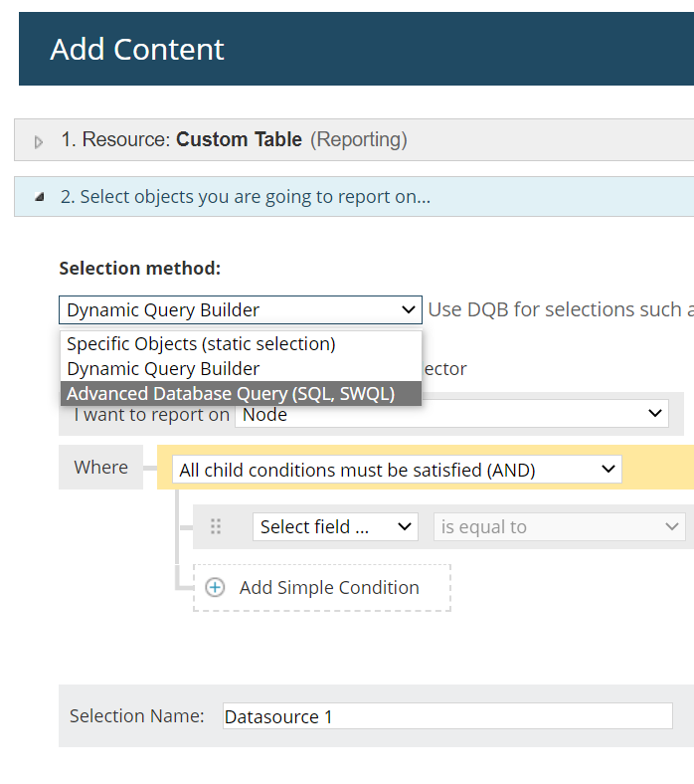Click the plus icon for Add Simple Condition
The height and width of the screenshot is (784, 694).
point(215,587)
